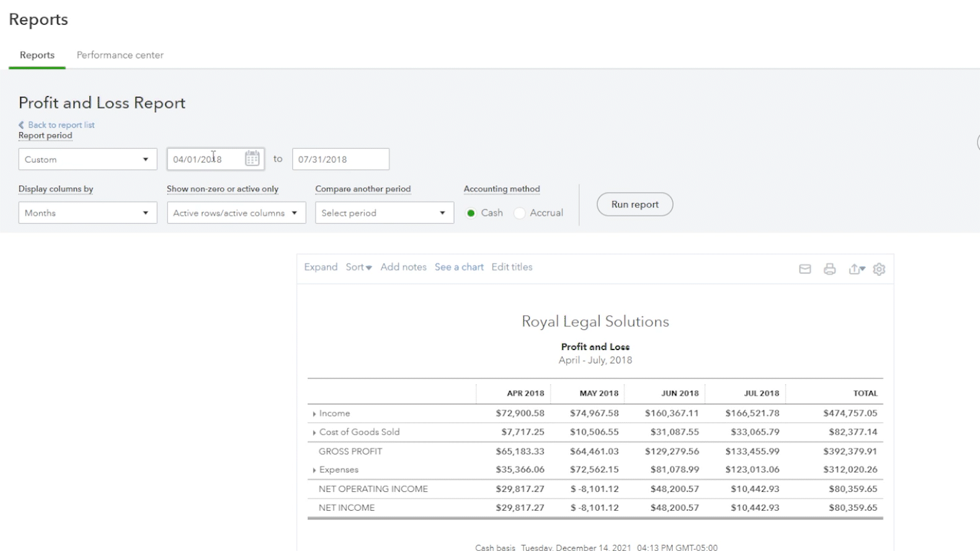The image size is (980, 551).
Task: Click the Run report button
Action: 635,204
